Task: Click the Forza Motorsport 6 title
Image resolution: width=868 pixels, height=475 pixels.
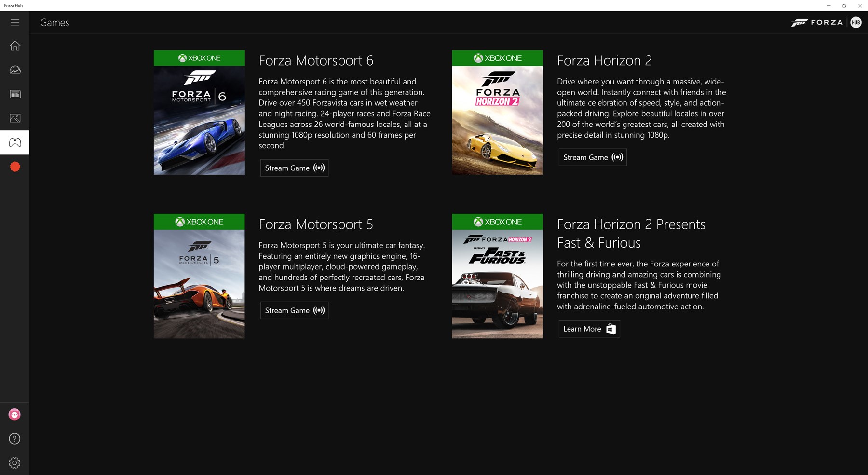Action: point(316,60)
